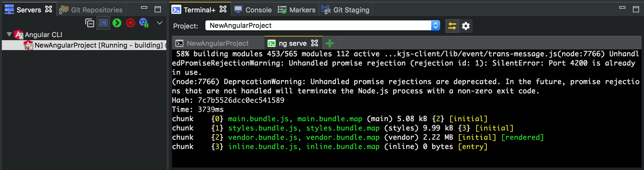Switch to the Servers view tab

28,10
